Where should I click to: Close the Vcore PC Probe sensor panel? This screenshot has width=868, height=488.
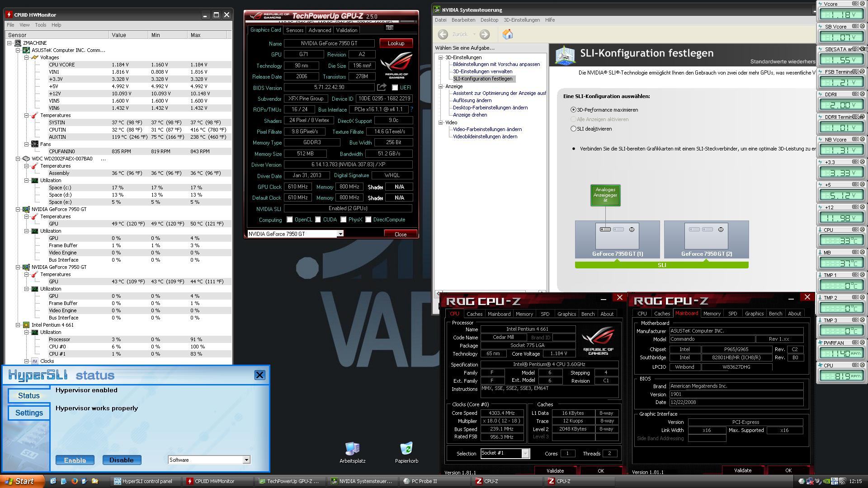862,4
